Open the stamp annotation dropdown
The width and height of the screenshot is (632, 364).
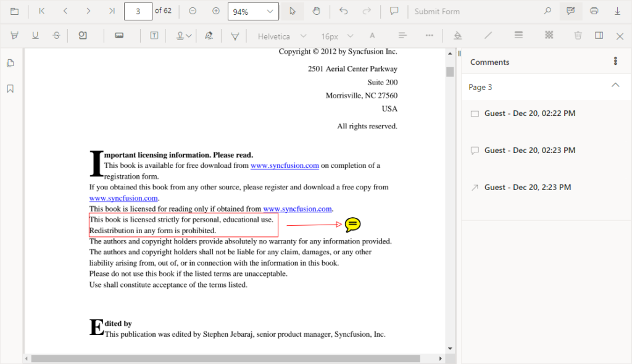pos(184,36)
